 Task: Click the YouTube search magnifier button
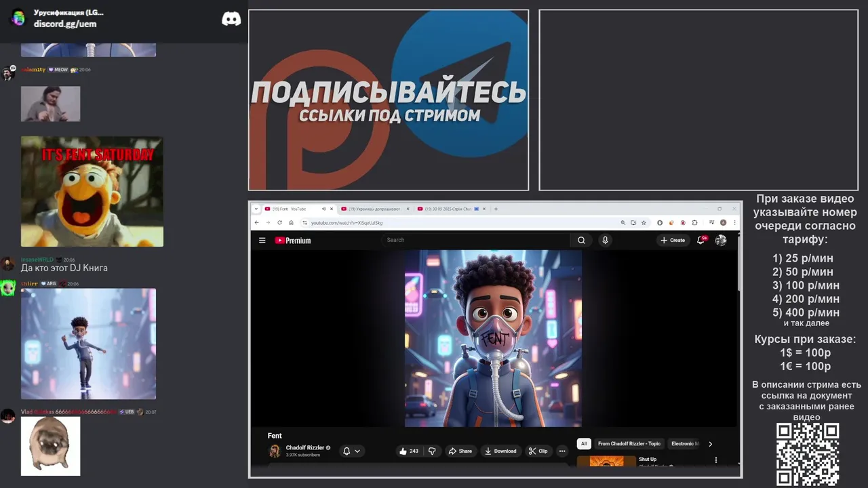(x=581, y=240)
